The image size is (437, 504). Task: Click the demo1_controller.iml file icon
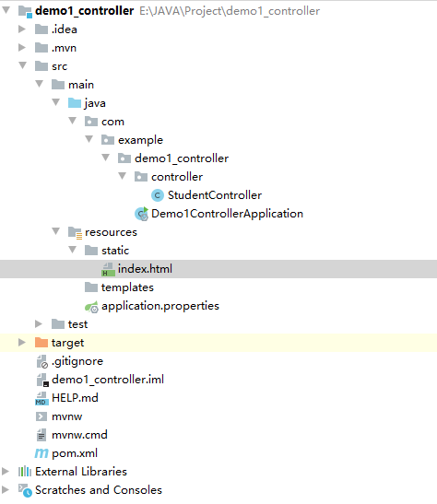(x=42, y=380)
